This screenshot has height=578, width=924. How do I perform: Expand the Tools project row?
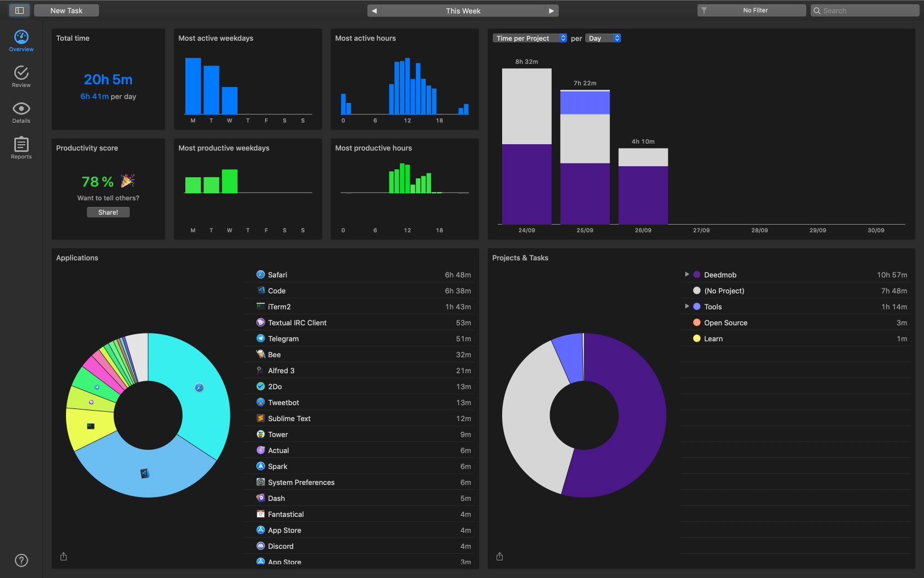[687, 306]
